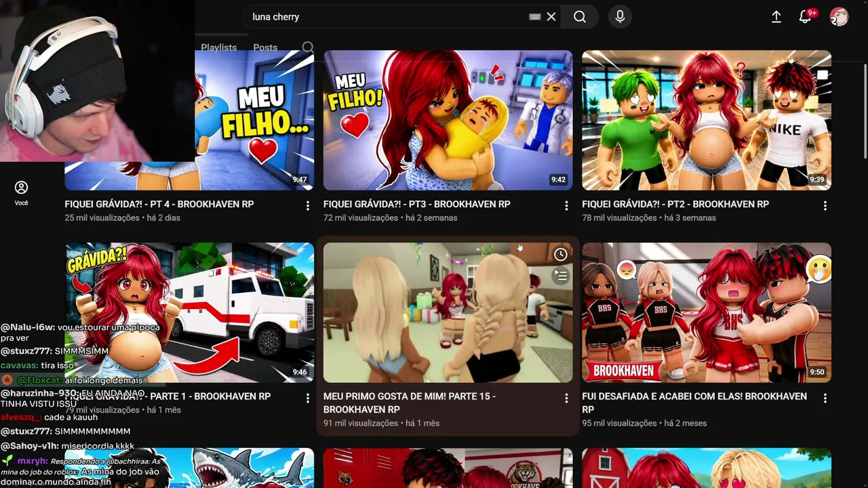Add 'Meu Primo Gosta de Mim' to queue
This screenshot has width=868, height=488.
point(561,275)
